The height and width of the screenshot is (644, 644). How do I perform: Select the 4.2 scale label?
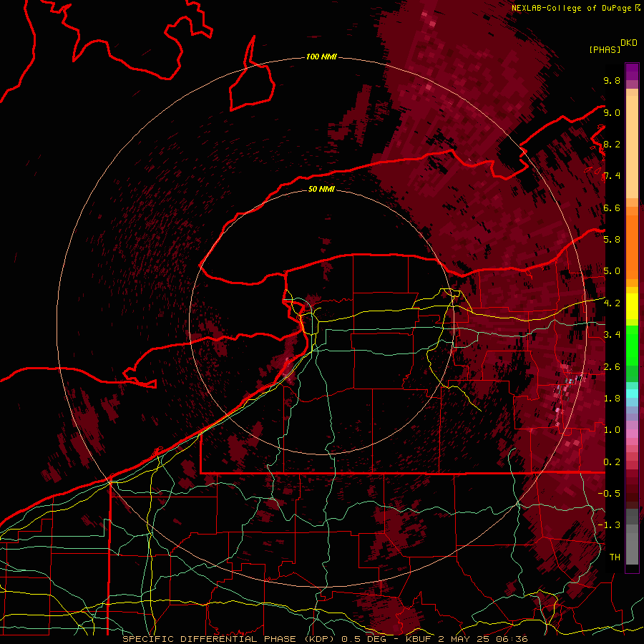(612, 303)
